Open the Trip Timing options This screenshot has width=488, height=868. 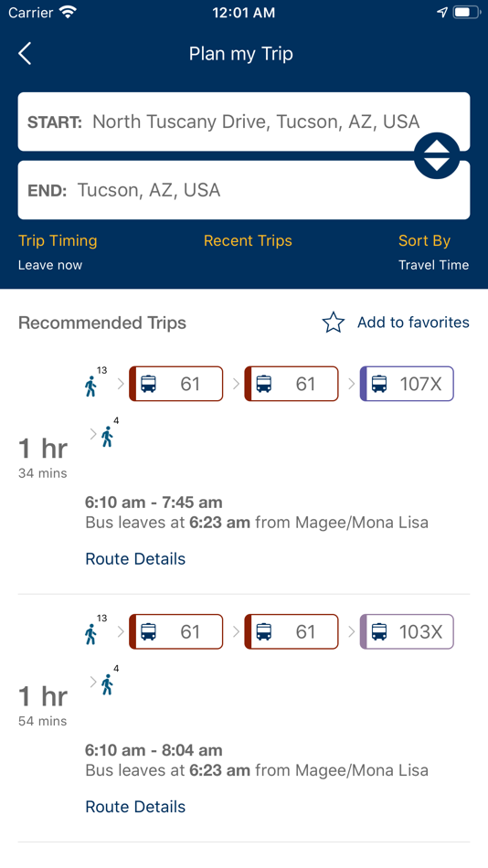(58, 241)
